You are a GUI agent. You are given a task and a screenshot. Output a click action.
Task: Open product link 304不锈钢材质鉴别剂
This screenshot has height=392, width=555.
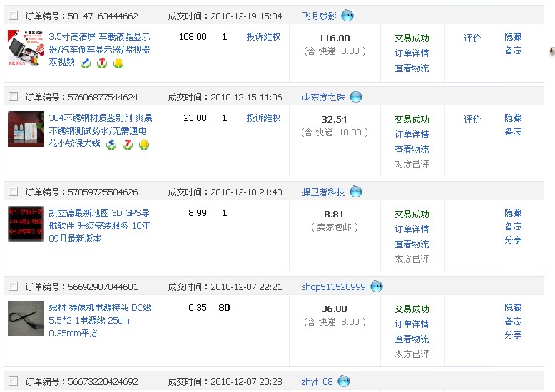pyautogui.click(x=101, y=130)
